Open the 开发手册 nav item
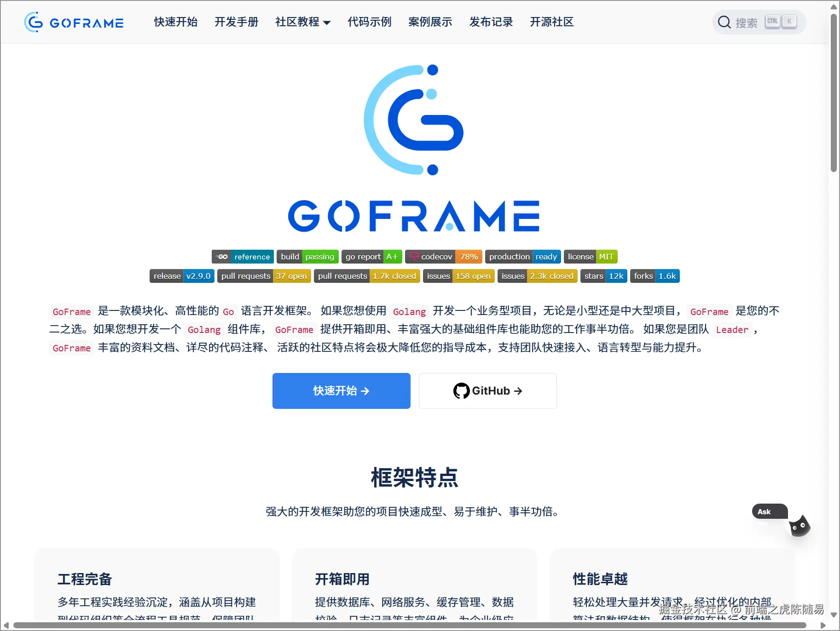The height and width of the screenshot is (631, 840). (237, 22)
